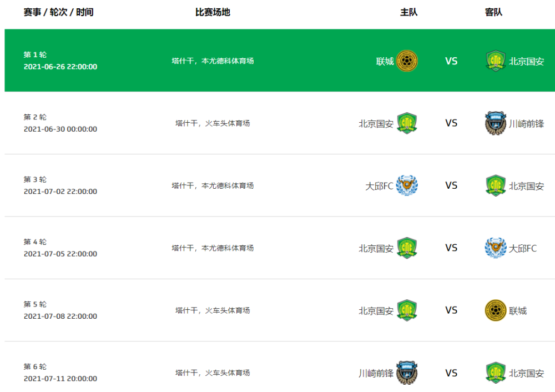Click 联城 away crest in round 5

point(495,310)
